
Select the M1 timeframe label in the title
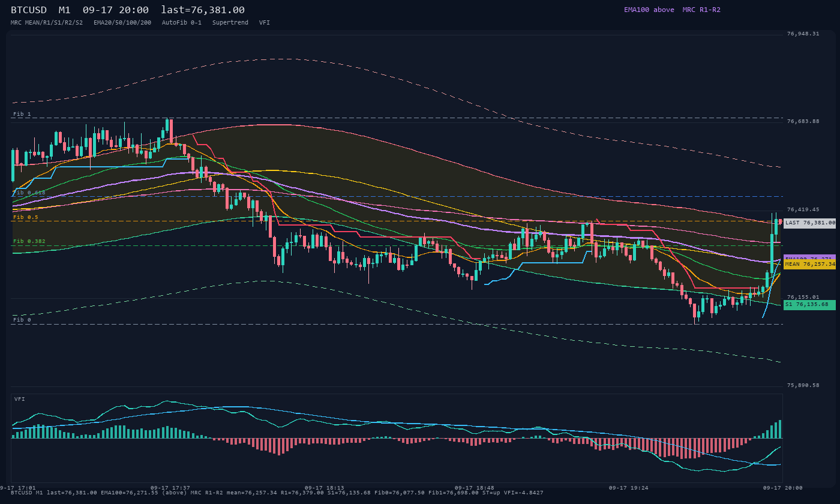64,10
